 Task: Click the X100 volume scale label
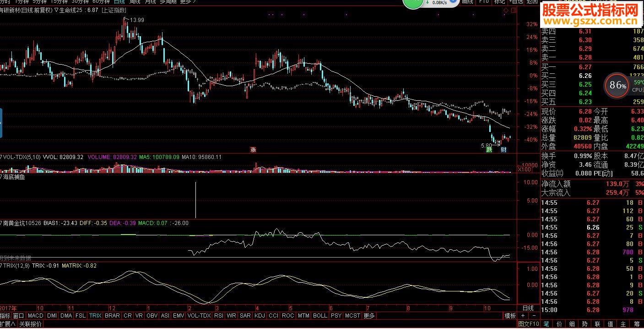[x=525, y=170]
